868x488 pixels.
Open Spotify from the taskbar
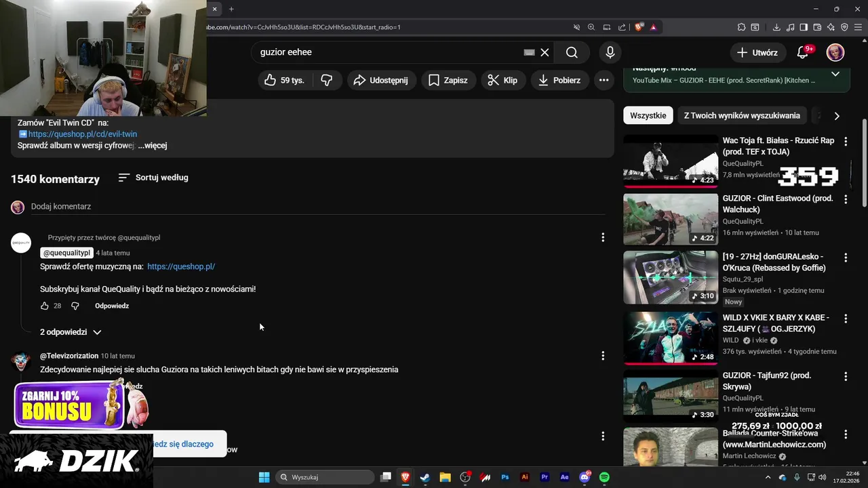coord(604,477)
